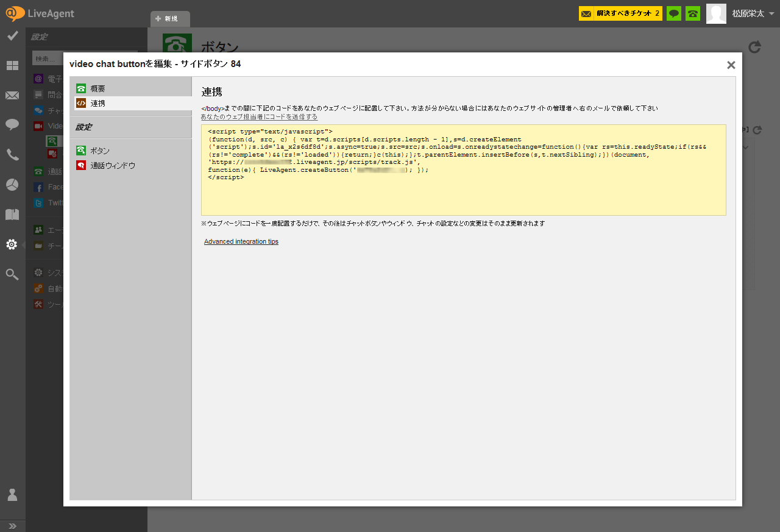This screenshot has width=780, height=532.
Task: Click link to send code to web administrator
Action: pyautogui.click(x=259, y=116)
